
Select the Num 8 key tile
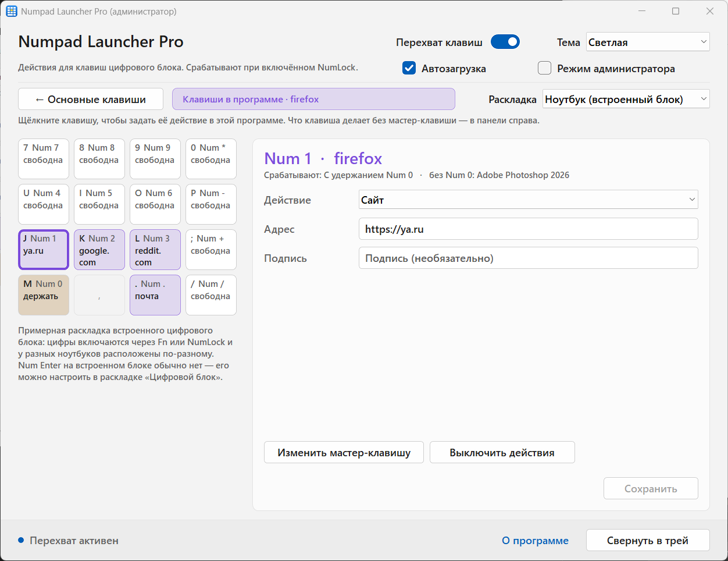point(99,159)
